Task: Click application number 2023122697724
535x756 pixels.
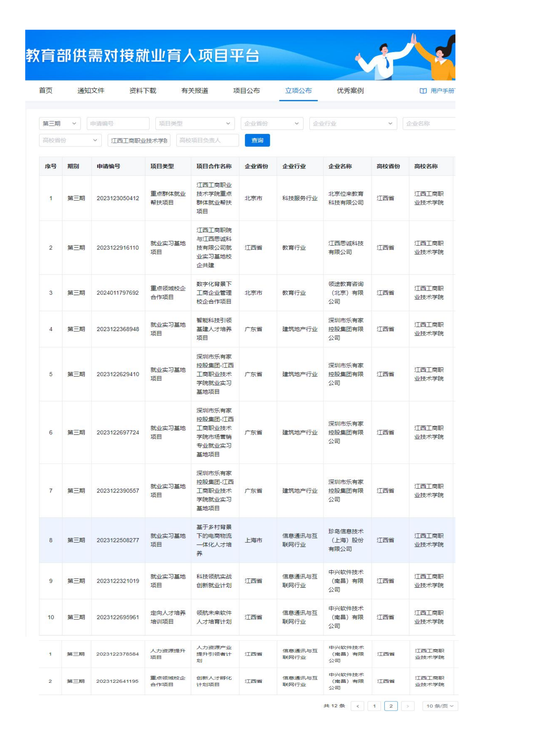Action: coord(118,432)
